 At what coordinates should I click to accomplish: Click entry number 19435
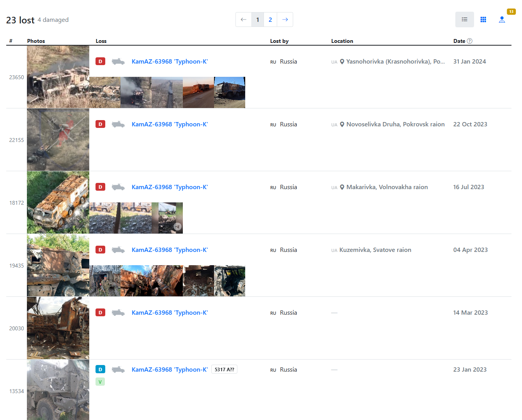(x=16, y=266)
